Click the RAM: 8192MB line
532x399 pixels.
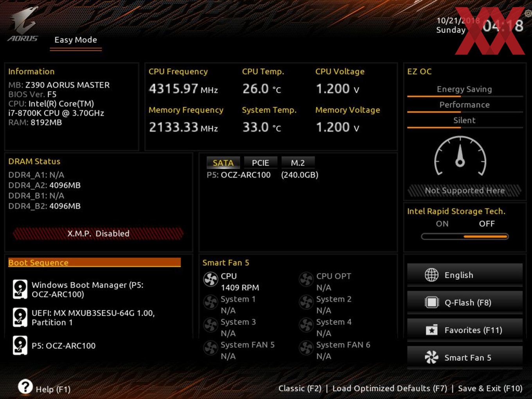click(x=35, y=122)
